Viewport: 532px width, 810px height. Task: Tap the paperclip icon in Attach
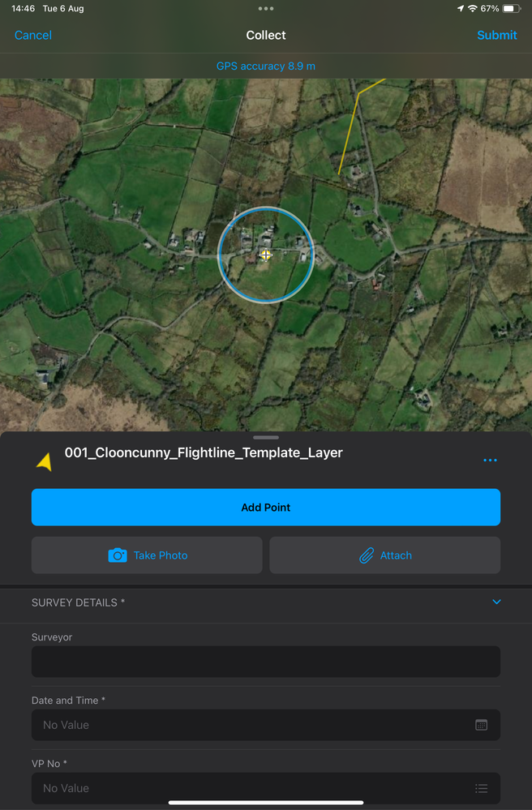367,555
